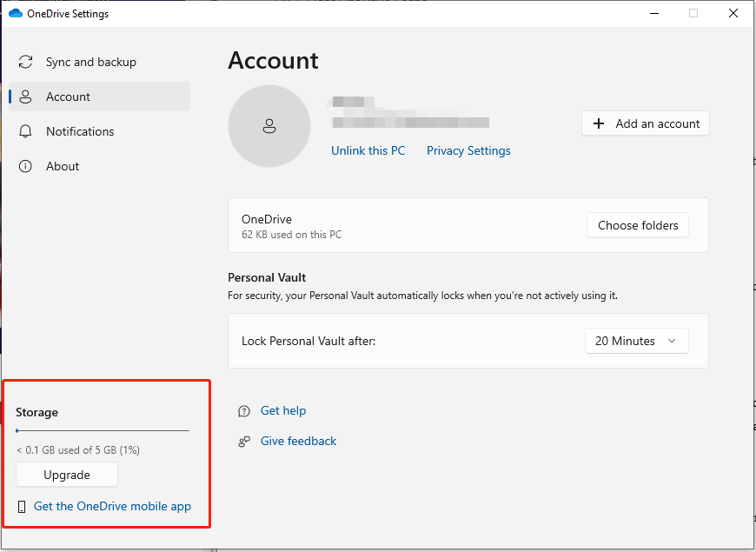Click the Unlink this PC link
The image size is (756, 552).
click(x=368, y=150)
